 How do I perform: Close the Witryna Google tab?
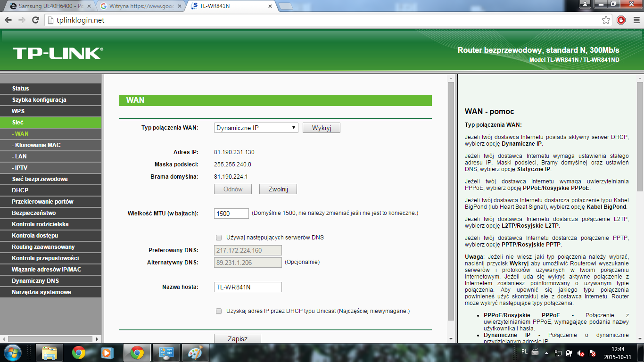tap(179, 7)
